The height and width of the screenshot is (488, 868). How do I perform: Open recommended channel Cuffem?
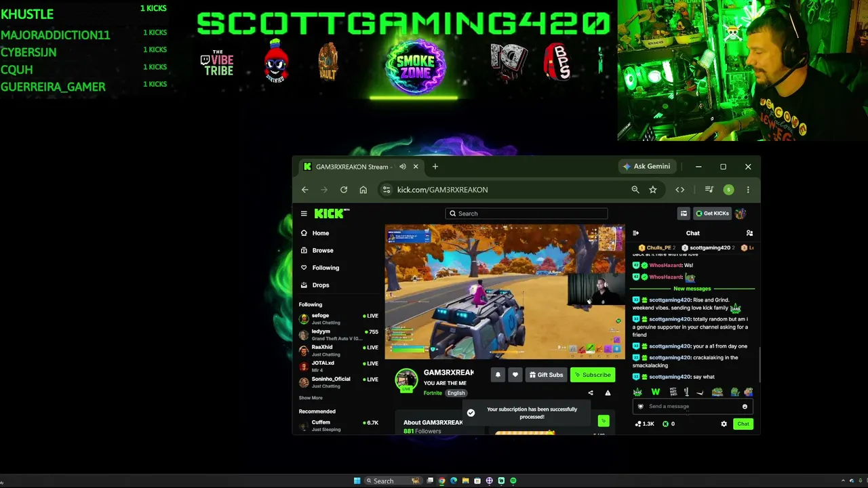338,426
